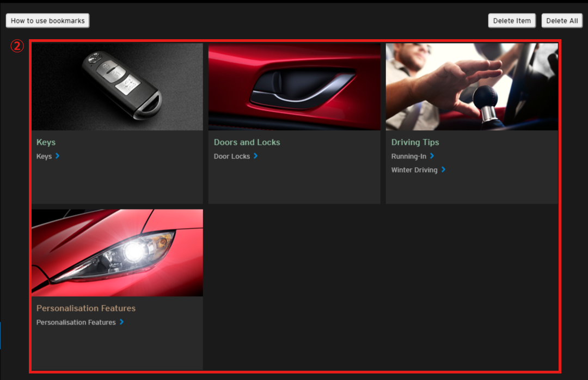Screen dimensions: 588x380
Task: Select the highlighted Personalisation Features heading
Action: point(85,308)
